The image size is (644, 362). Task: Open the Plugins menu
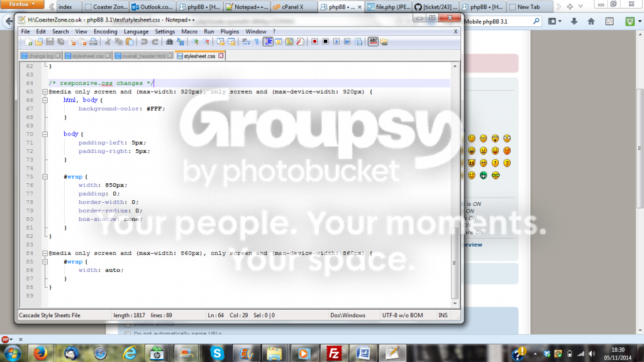pos(230,31)
